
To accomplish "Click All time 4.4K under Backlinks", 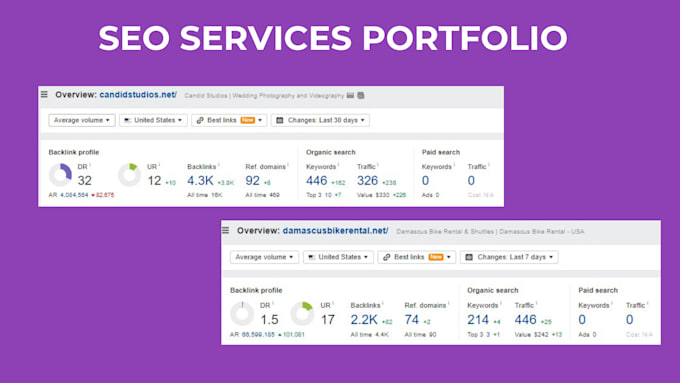I will point(369,334).
